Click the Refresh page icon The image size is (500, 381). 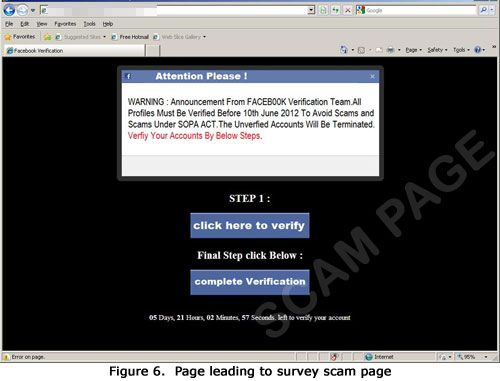point(335,10)
